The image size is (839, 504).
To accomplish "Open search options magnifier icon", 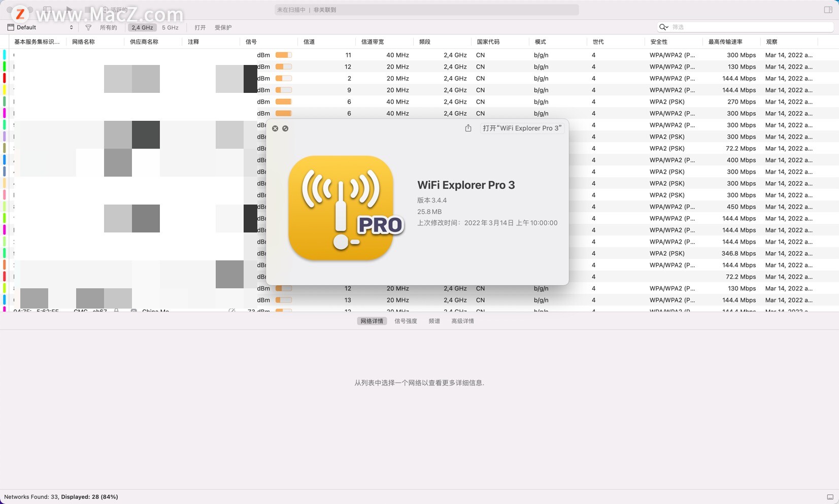I will (663, 27).
